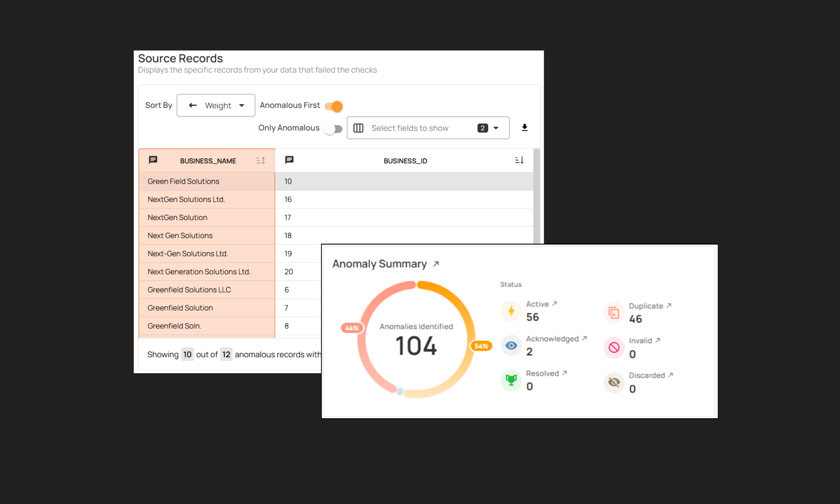Toggle the sort direction arrow in Sort By
The width and height of the screenshot is (840, 504).
[x=192, y=105]
